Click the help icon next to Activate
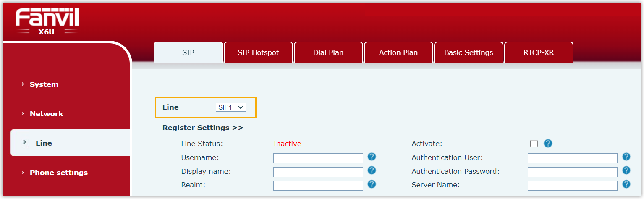The height and width of the screenshot is (199, 644). [547, 144]
